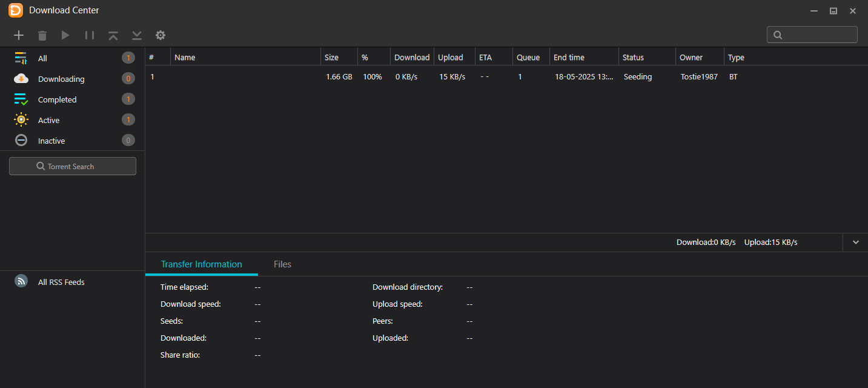Click the Downloading count badge 0

click(x=128, y=79)
